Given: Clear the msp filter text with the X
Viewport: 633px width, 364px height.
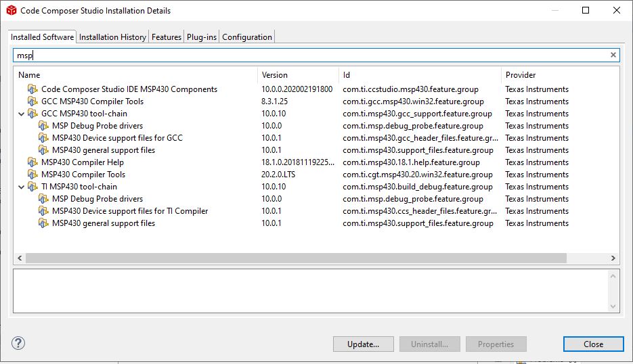Looking at the screenshot, I should (x=613, y=55).
